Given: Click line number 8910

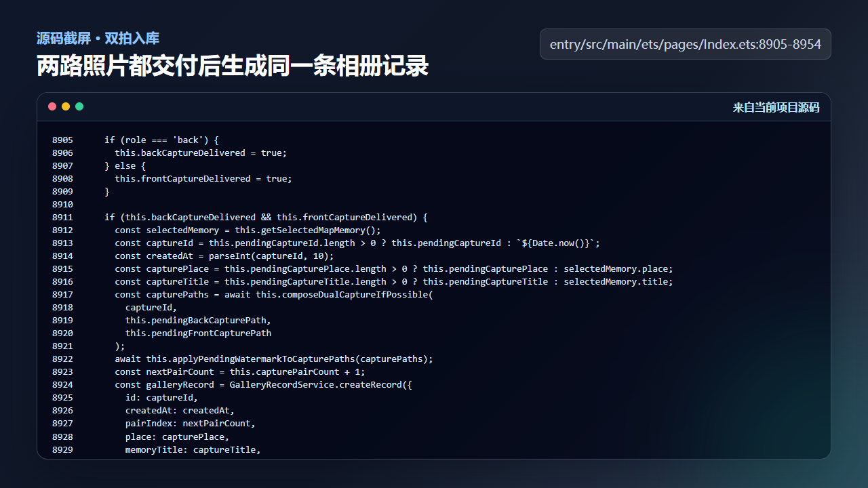Looking at the screenshot, I should pos(62,204).
